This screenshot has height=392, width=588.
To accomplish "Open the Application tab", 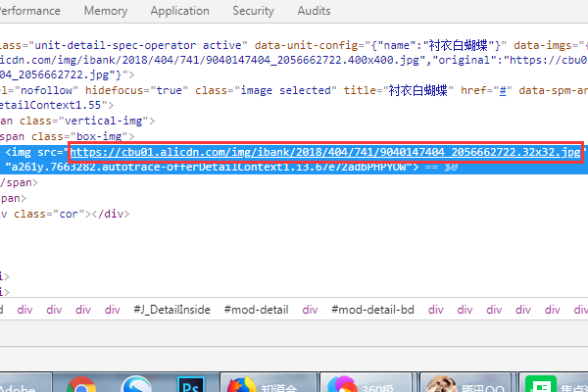I will click(x=180, y=11).
